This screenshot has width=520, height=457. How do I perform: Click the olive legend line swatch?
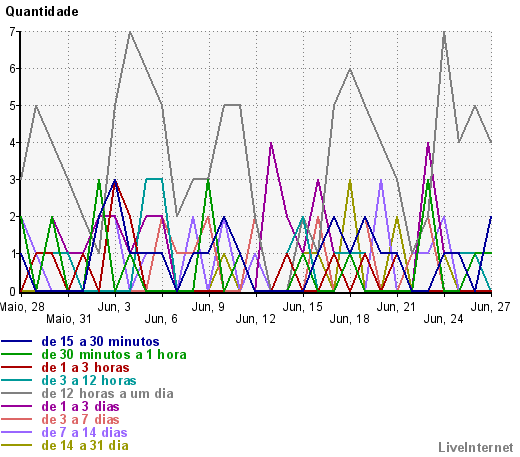click(17, 445)
